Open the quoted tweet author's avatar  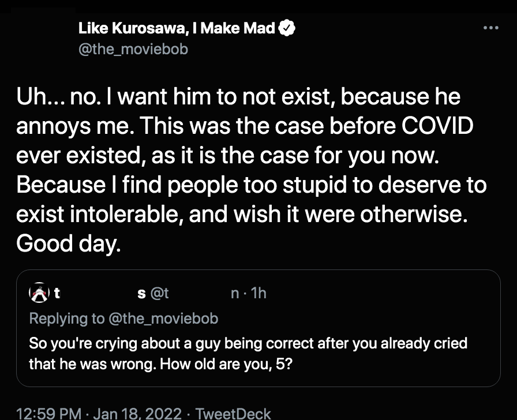(39, 292)
